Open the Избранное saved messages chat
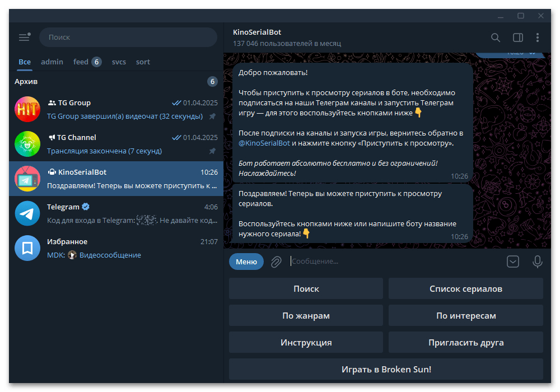560x392 pixels. pyautogui.click(x=116, y=248)
